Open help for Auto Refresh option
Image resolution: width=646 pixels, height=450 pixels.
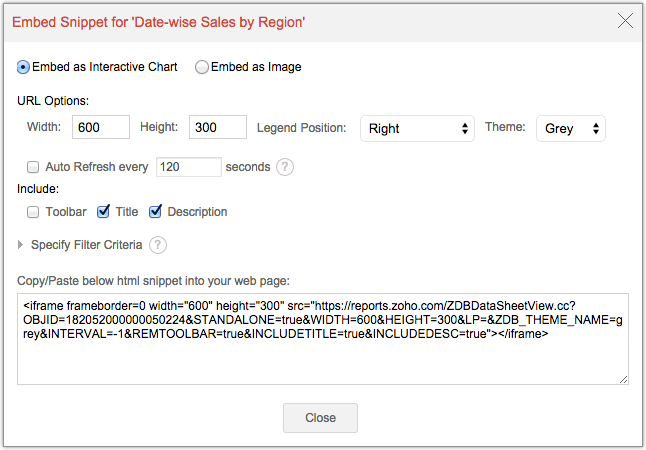click(x=285, y=167)
